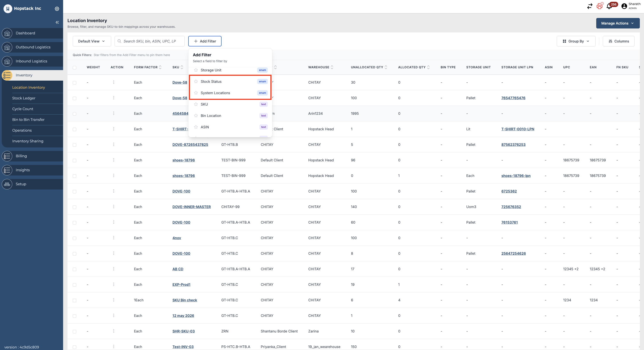Check the 4nov row checkbox
This screenshot has height=350, width=644.
pyautogui.click(x=75, y=238)
